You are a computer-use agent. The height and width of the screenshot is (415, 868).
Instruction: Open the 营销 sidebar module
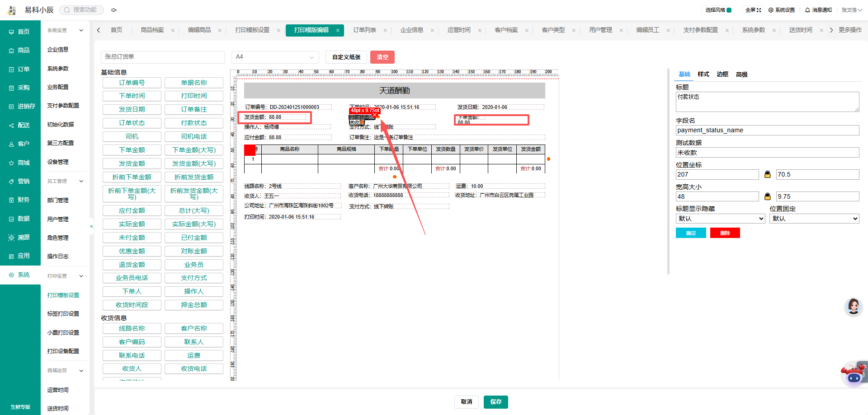coord(20,181)
